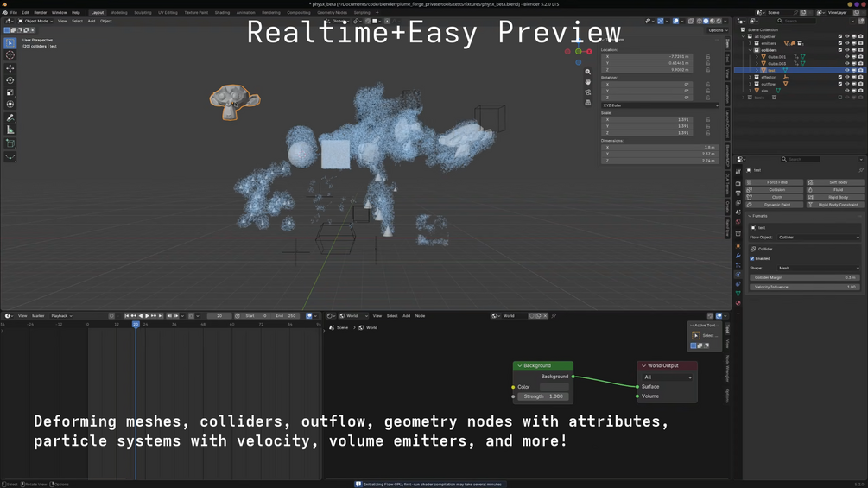Click the Cloth physics button
Viewport: 868px width, 488px height.
[x=774, y=197]
